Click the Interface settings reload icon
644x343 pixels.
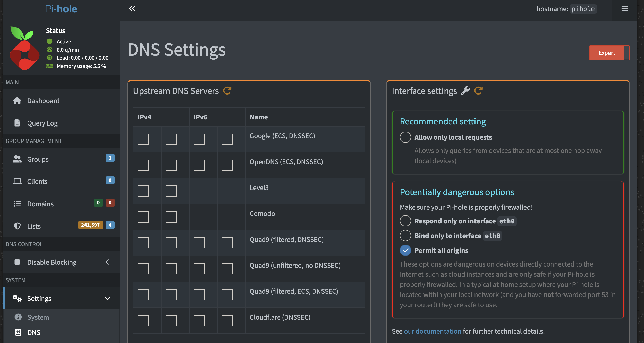pos(478,91)
